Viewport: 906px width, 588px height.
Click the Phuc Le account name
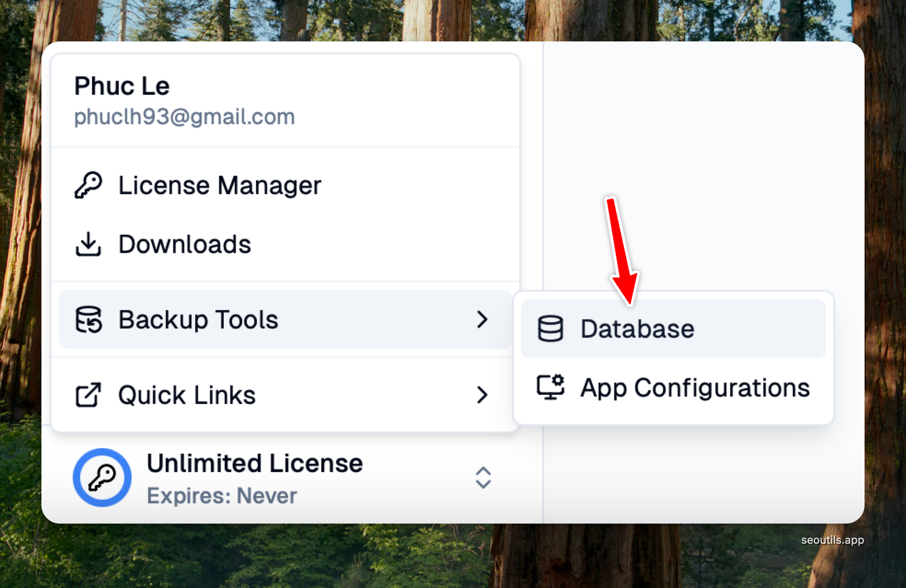tap(122, 86)
